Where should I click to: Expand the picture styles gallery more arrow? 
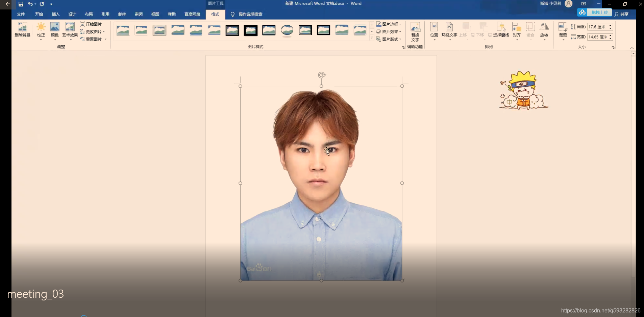click(x=372, y=38)
